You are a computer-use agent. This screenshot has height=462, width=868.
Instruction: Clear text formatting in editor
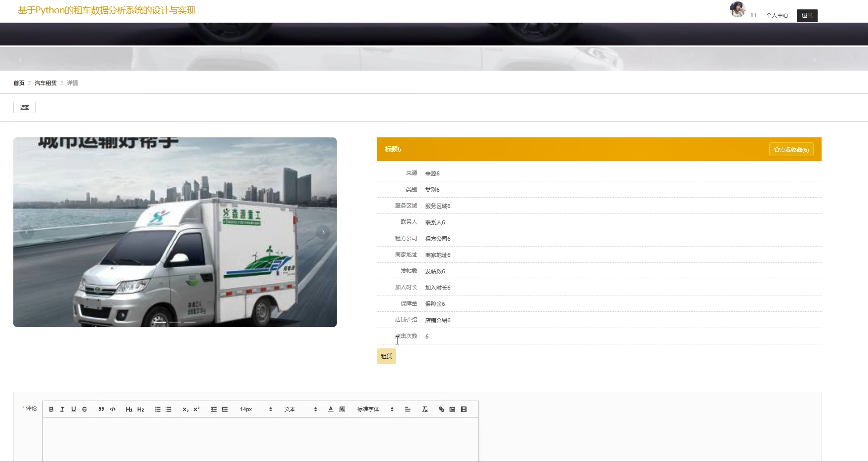tap(425, 409)
